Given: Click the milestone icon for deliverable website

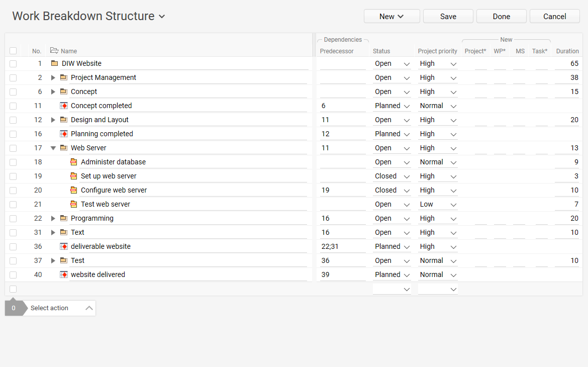Looking at the screenshot, I should (63, 246).
